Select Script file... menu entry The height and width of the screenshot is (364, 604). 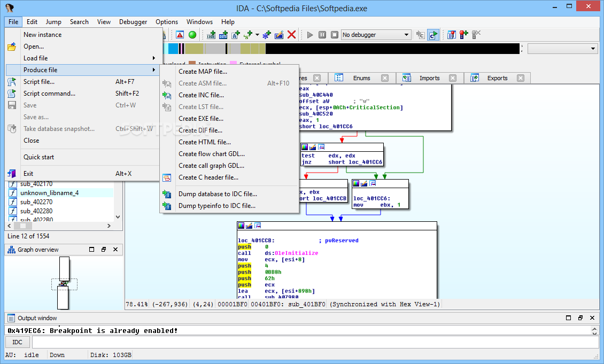pos(82,82)
